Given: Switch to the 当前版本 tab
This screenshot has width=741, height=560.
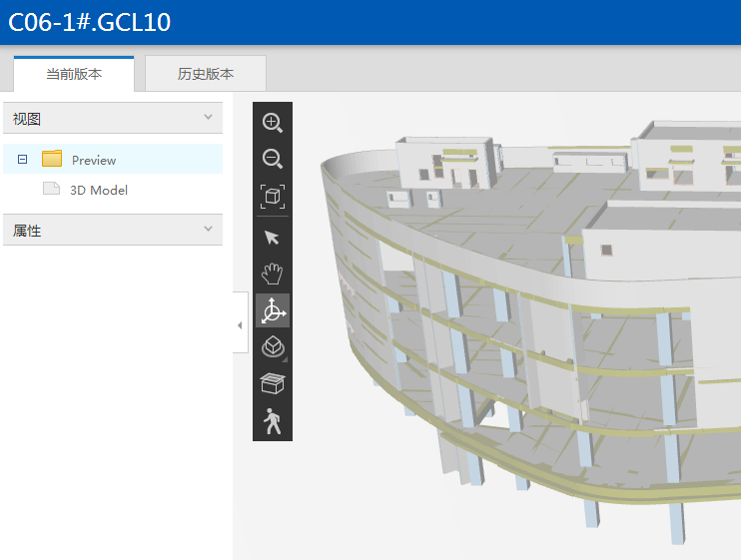Looking at the screenshot, I should 74,74.
